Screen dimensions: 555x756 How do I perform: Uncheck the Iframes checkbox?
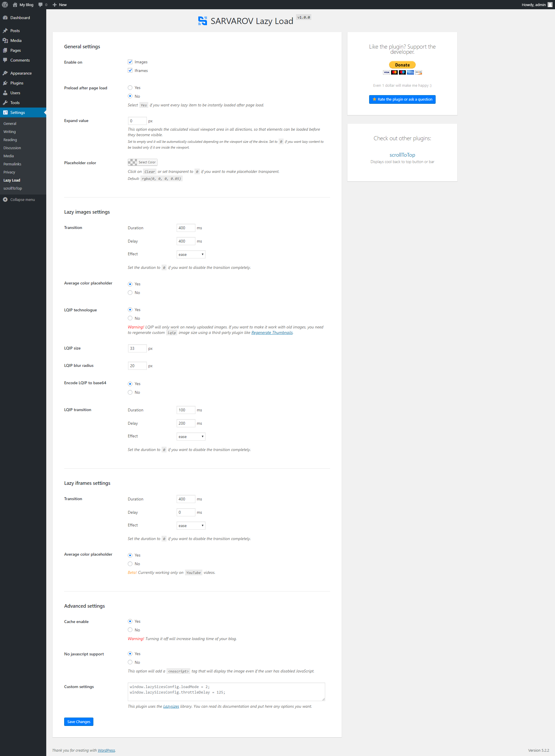[130, 71]
